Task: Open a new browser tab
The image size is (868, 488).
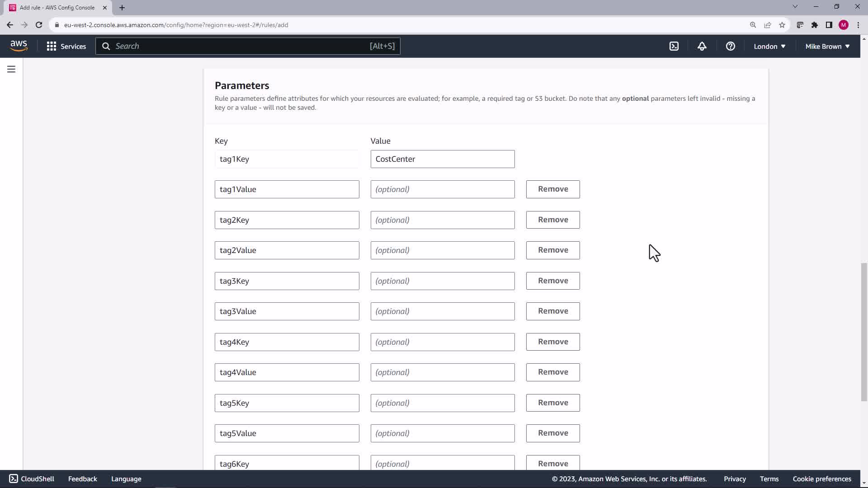Action: (122, 8)
